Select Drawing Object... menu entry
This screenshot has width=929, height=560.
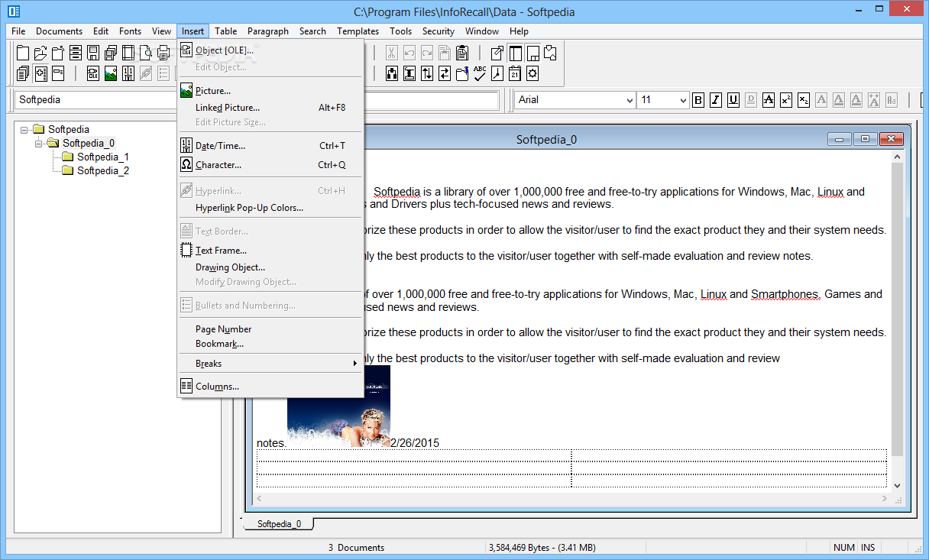(x=270, y=267)
